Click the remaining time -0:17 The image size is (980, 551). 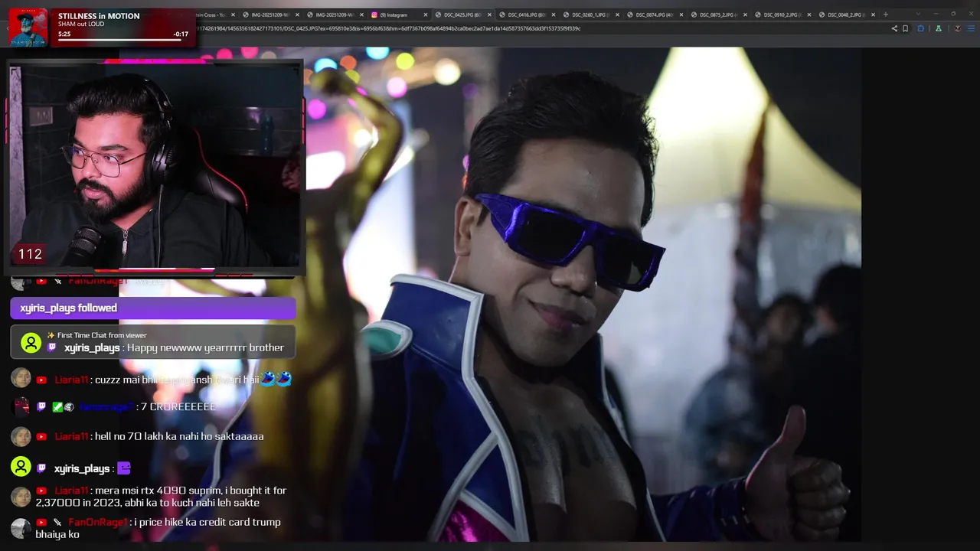tap(181, 34)
